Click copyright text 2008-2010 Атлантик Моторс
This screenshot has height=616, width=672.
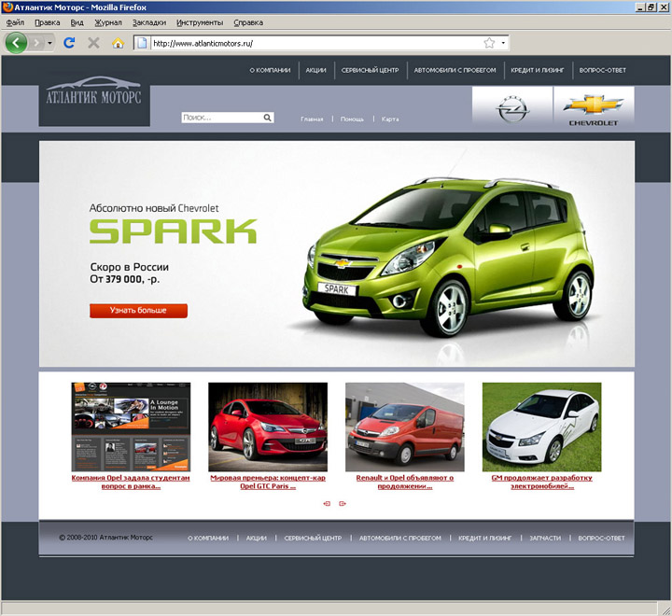(105, 538)
